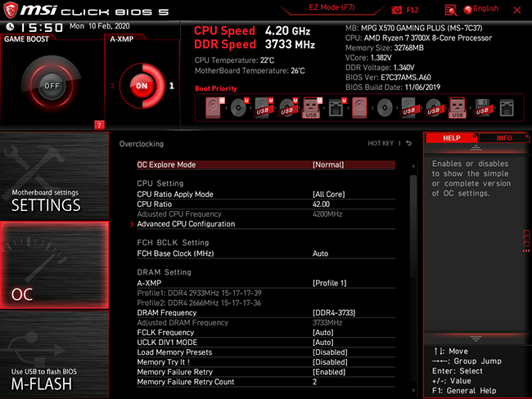The image size is (532, 399).
Task: Click the scroll up arrow of settings list
Action: coord(413,166)
